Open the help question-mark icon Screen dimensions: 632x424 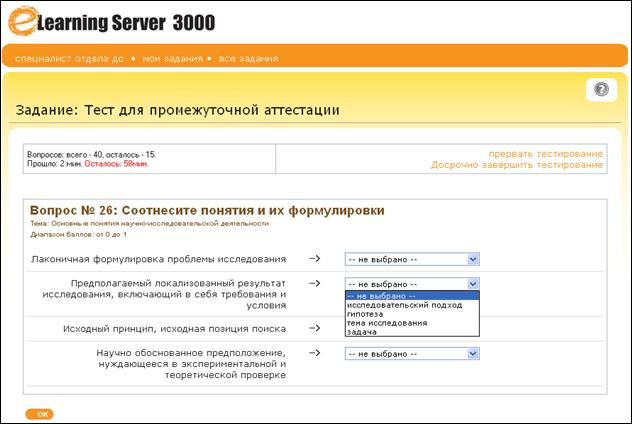(x=601, y=89)
